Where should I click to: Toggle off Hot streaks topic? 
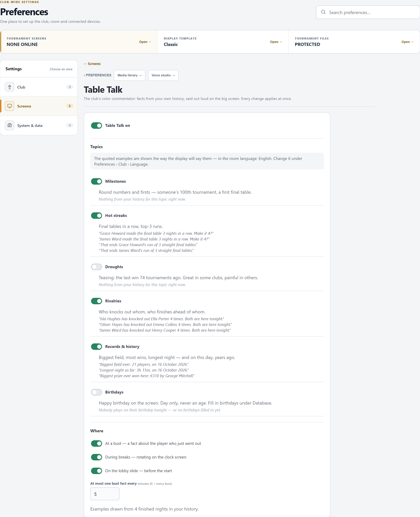(97, 215)
